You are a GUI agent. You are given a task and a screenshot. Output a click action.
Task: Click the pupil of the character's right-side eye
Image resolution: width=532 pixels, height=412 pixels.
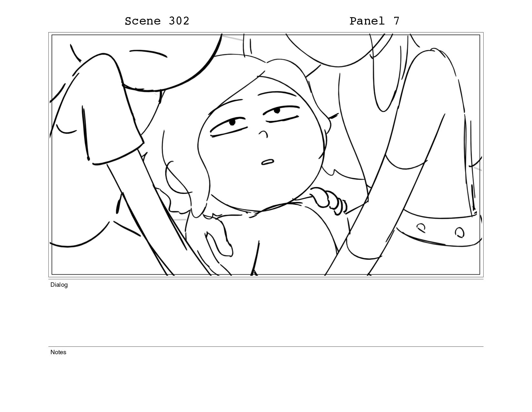pyautogui.click(x=277, y=111)
